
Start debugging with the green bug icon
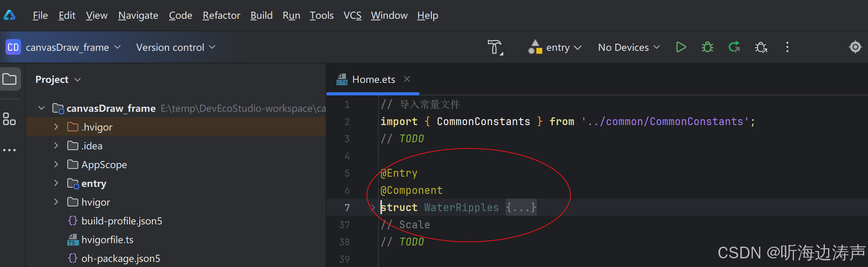tap(708, 47)
